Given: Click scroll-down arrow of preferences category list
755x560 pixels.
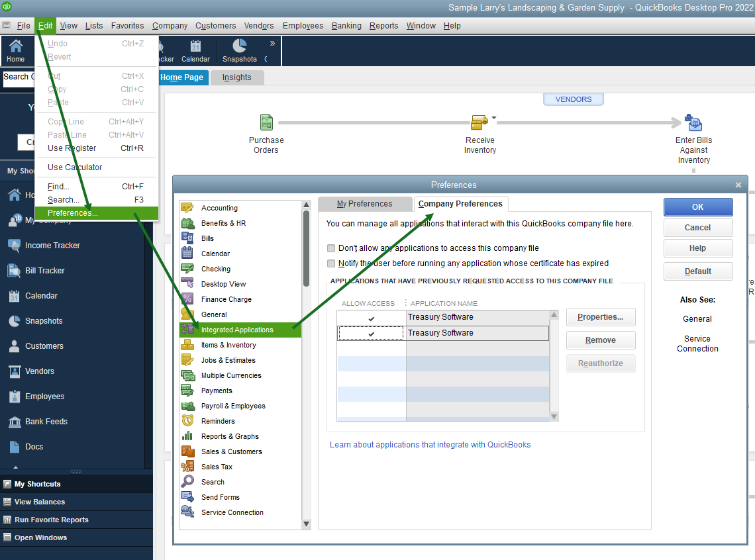Looking at the screenshot, I should click(306, 524).
